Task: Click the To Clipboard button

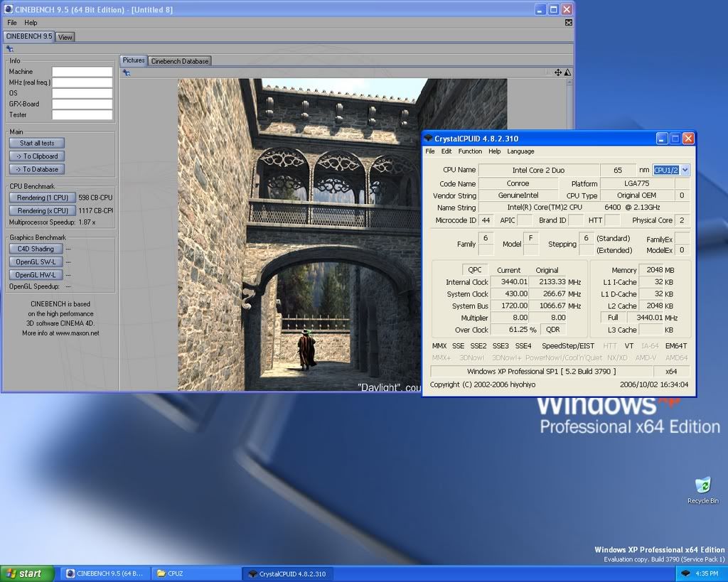Action: (37, 156)
